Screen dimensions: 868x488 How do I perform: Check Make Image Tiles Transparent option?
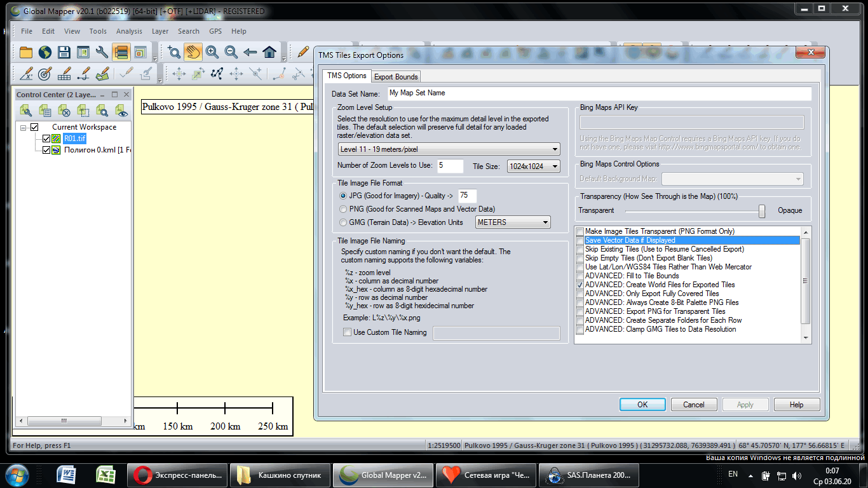point(580,231)
